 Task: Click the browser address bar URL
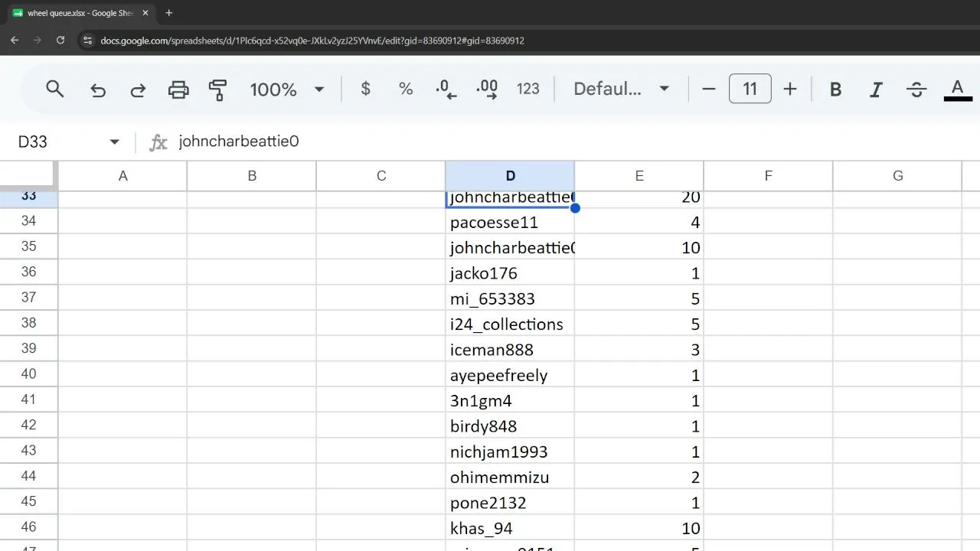(x=312, y=41)
